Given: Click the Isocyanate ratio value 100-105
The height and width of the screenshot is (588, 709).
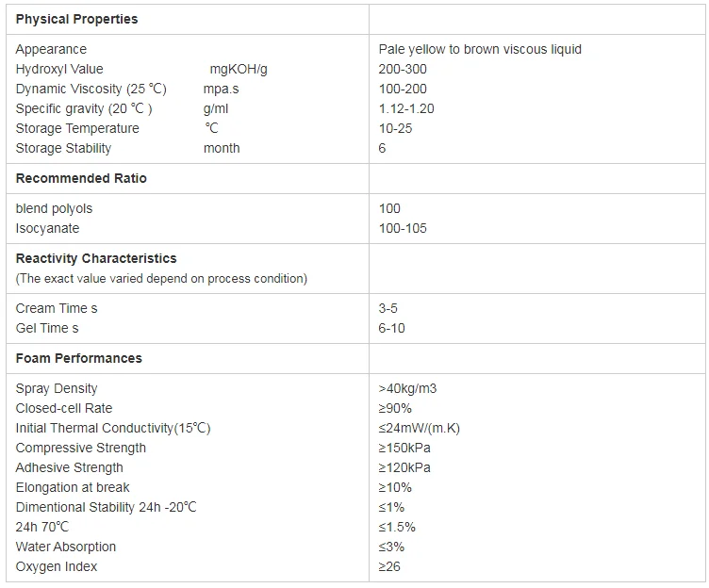Looking at the screenshot, I should (403, 228).
